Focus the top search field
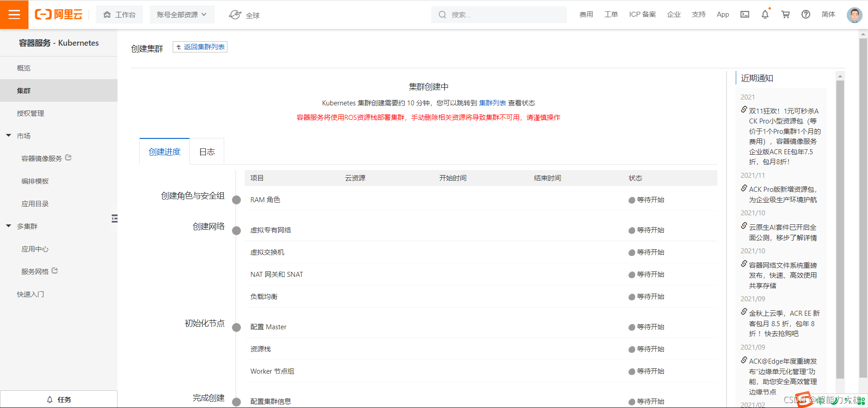The height and width of the screenshot is (408, 868). coord(499,14)
